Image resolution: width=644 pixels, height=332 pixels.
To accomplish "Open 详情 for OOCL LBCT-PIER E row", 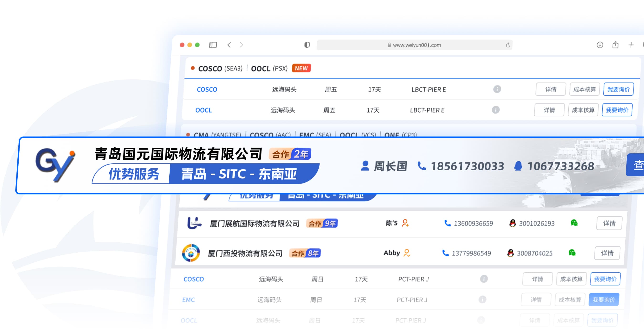I will 549,110.
